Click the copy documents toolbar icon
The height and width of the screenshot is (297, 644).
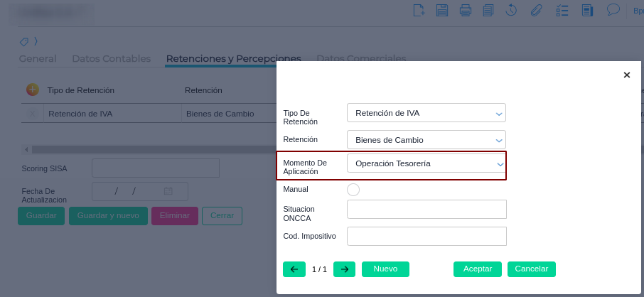(x=488, y=10)
